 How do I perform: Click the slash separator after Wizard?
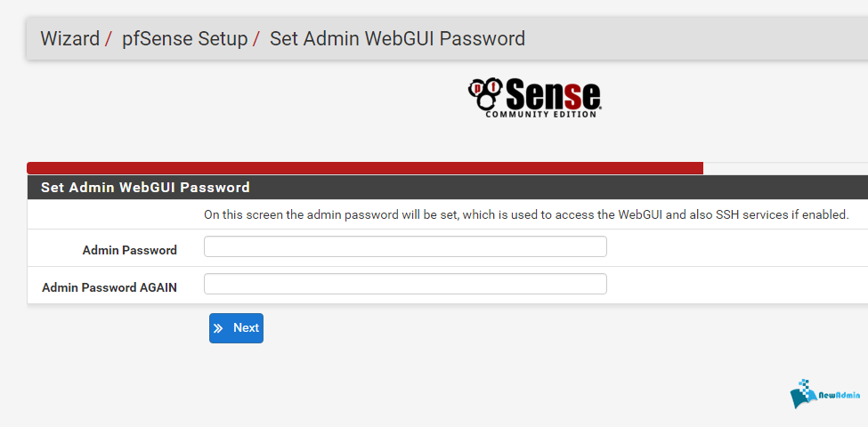(x=109, y=39)
